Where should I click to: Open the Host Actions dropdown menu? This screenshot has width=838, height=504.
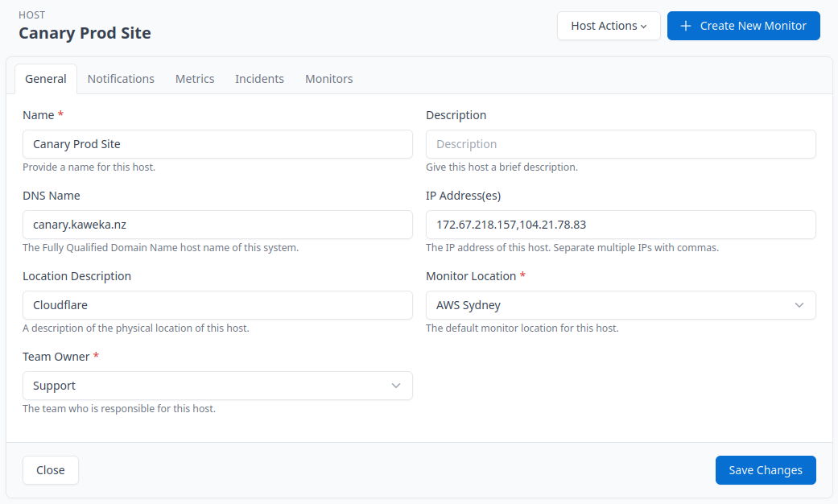pos(608,26)
